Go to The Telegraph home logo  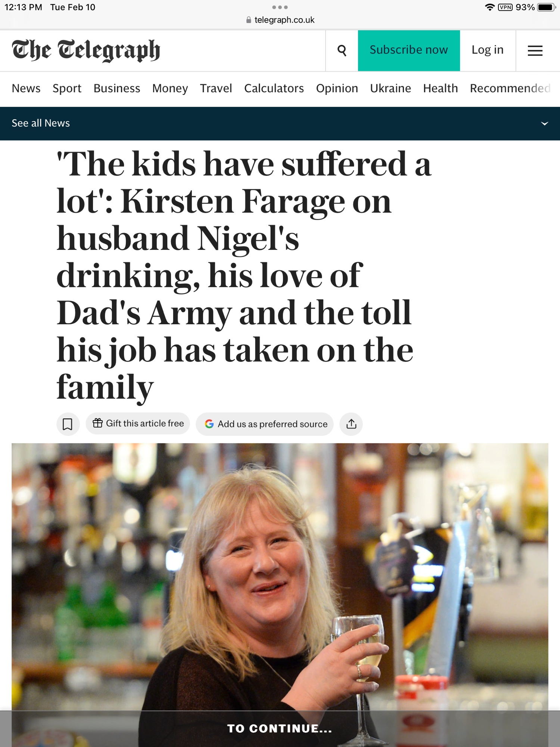(x=86, y=50)
